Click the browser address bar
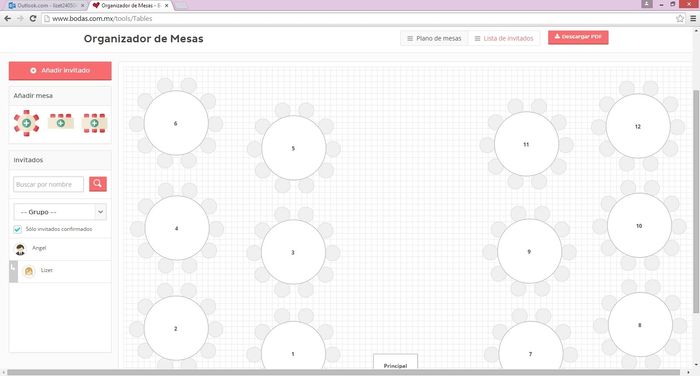 [x=358, y=18]
